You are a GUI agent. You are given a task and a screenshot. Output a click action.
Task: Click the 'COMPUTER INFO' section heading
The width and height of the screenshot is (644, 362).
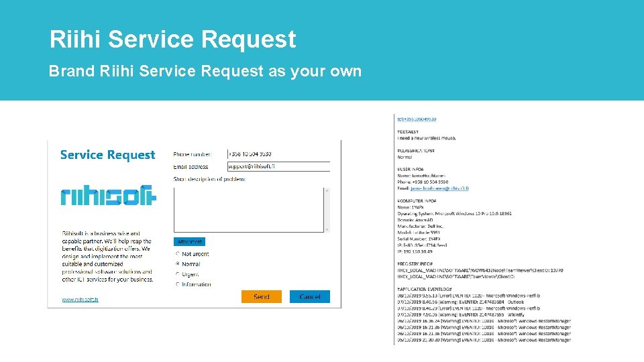click(x=417, y=201)
